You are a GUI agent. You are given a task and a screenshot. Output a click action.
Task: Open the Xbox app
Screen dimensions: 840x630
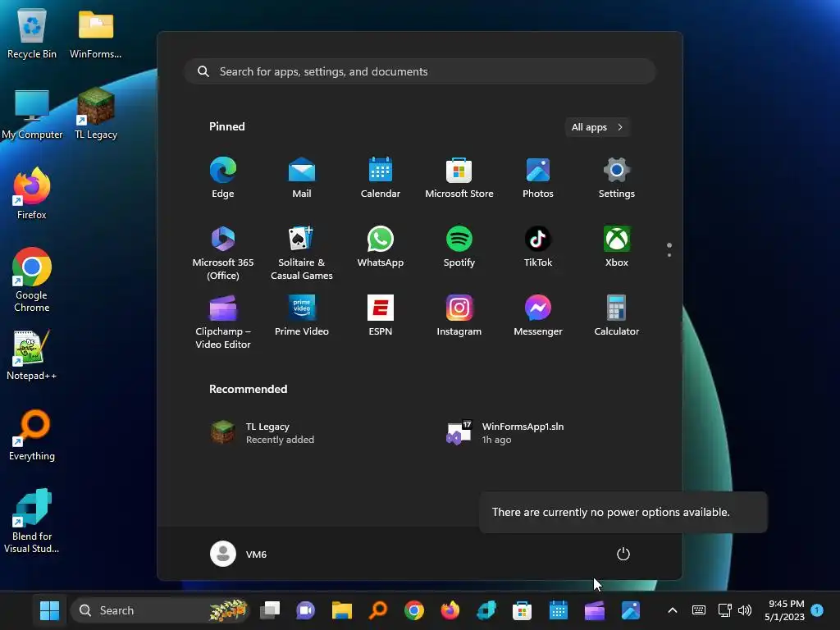coord(617,247)
